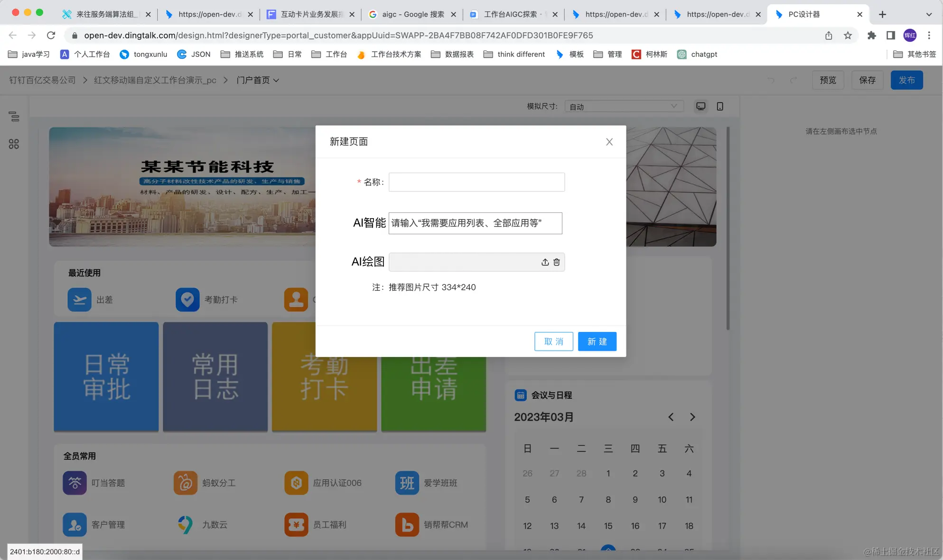Switch to aigc - Google 搜索 tab

click(412, 14)
